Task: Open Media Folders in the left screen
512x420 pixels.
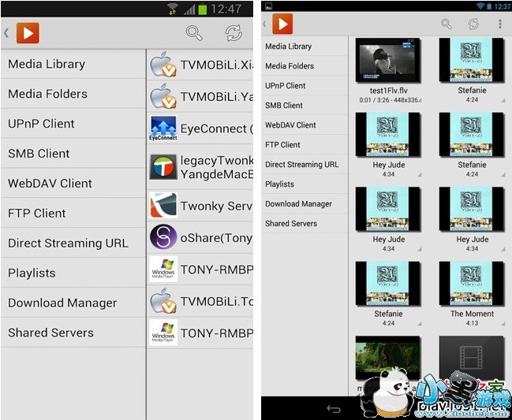Action: (73, 94)
